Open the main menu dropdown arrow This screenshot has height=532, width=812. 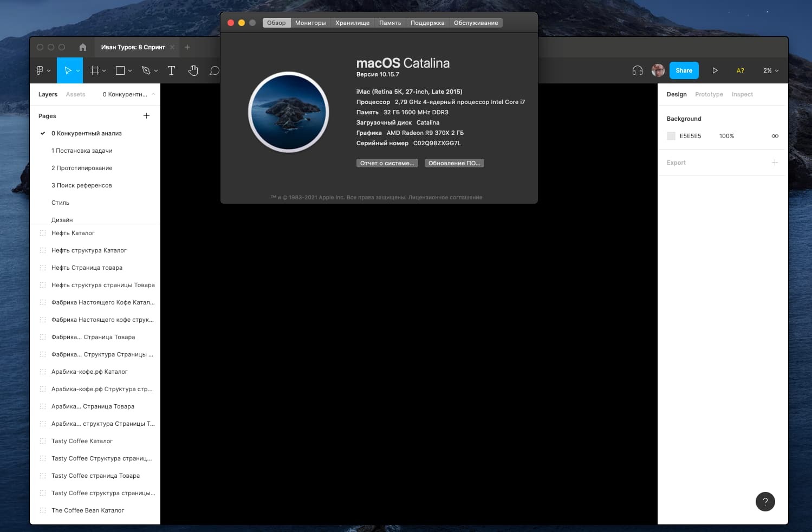(49, 71)
